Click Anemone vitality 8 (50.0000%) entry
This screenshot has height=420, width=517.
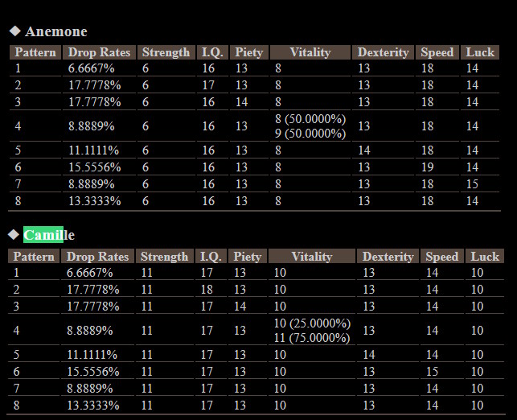pos(310,119)
